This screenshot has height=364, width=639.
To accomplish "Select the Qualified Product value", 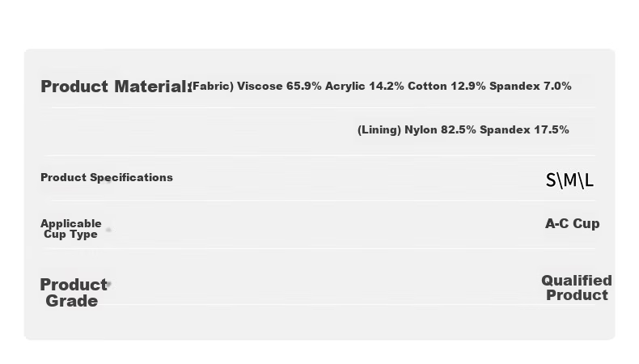I will coord(577,288).
